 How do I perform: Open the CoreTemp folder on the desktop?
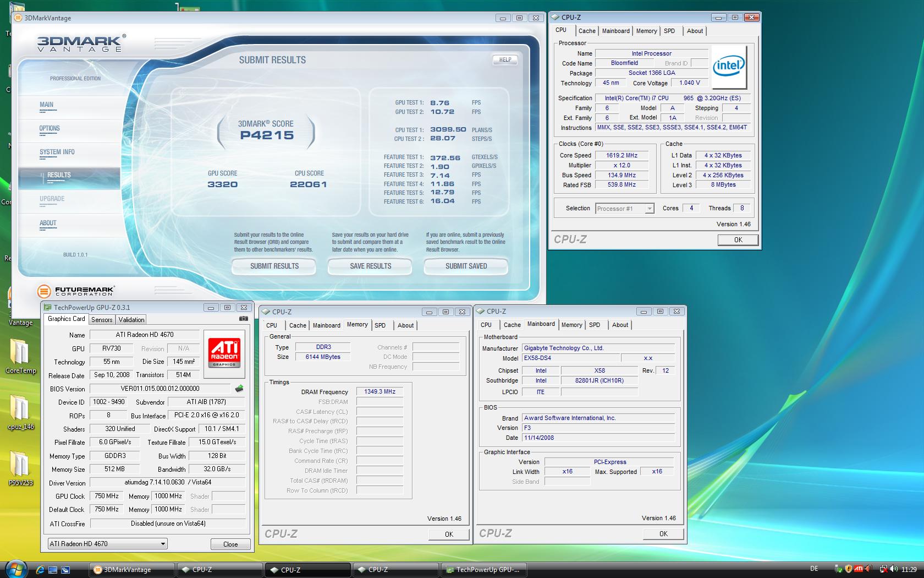[x=20, y=356]
